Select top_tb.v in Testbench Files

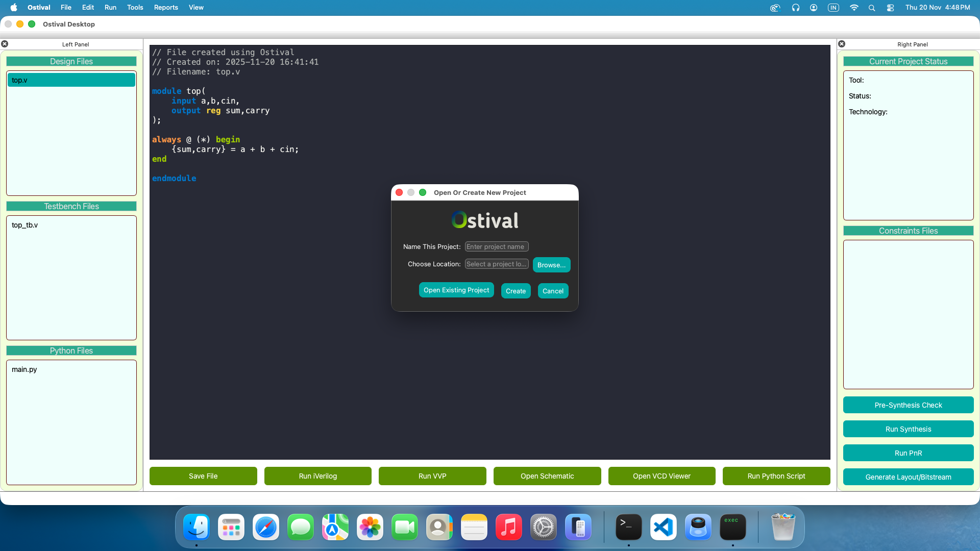click(x=24, y=225)
